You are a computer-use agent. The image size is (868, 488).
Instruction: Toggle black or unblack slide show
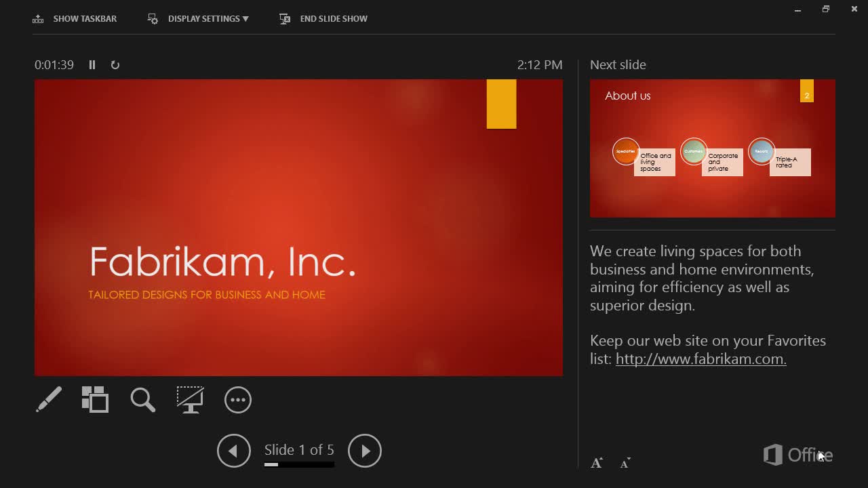[x=190, y=400]
